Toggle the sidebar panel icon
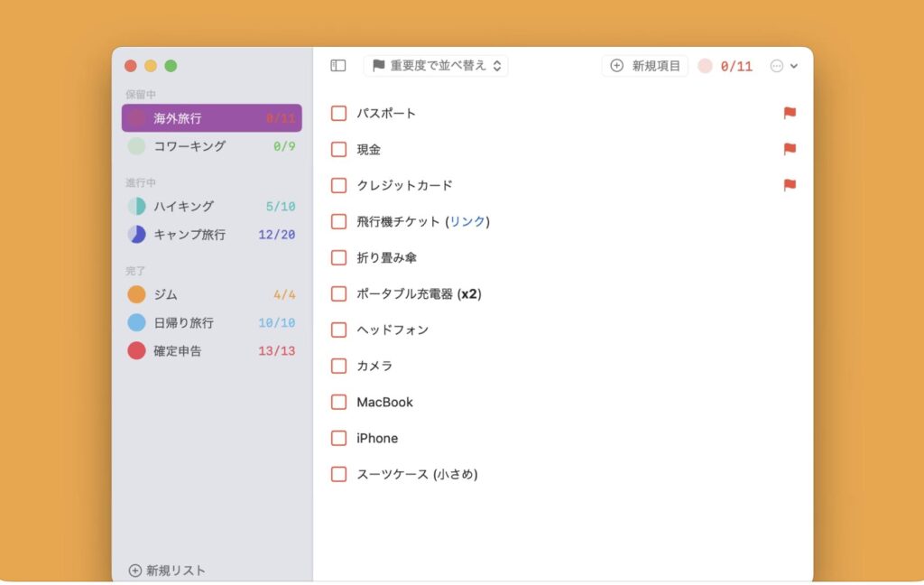Viewport: 924px width, 585px height. [x=338, y=66]
